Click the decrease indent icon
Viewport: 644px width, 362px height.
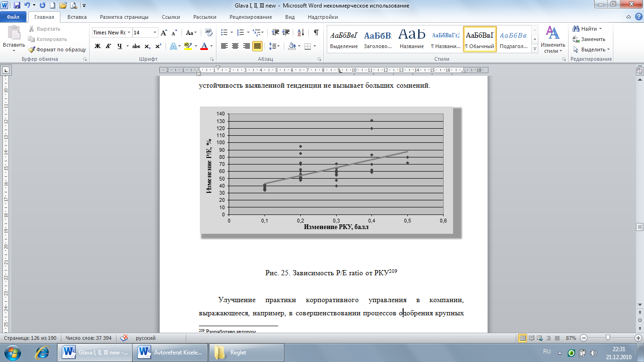click(x=275, y=33)
